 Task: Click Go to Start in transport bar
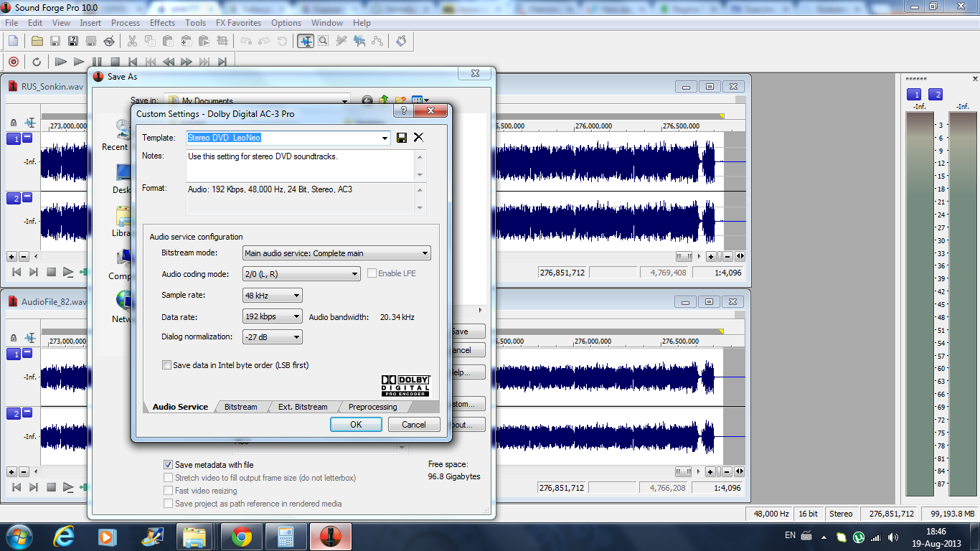(133, 62)
